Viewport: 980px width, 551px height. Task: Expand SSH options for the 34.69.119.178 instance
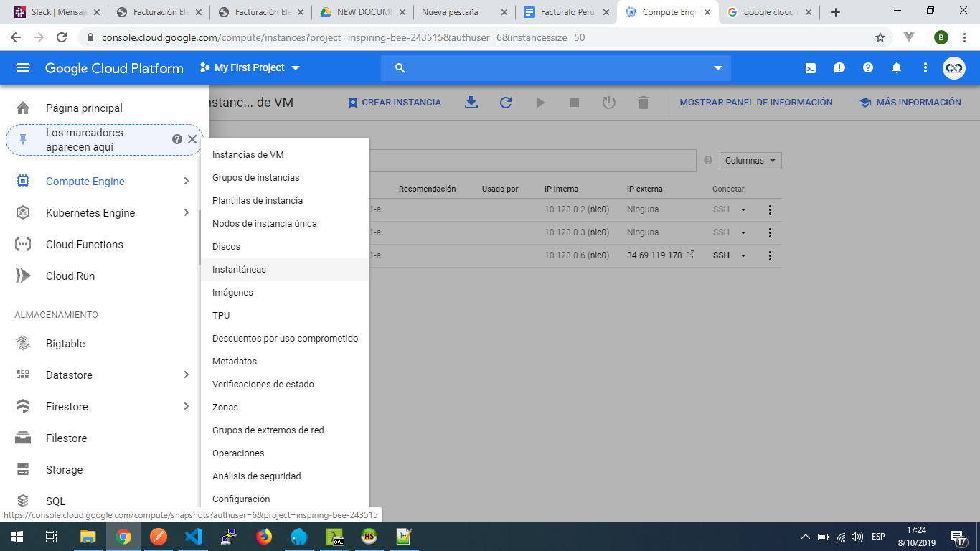click(x=743, y=255)
